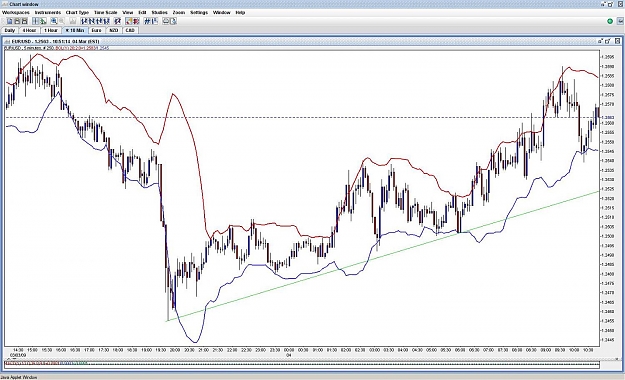Viewport: 625px width, 380px height.
Task: Switch to the 1 Hour tab
Action: tap(51, 30)
